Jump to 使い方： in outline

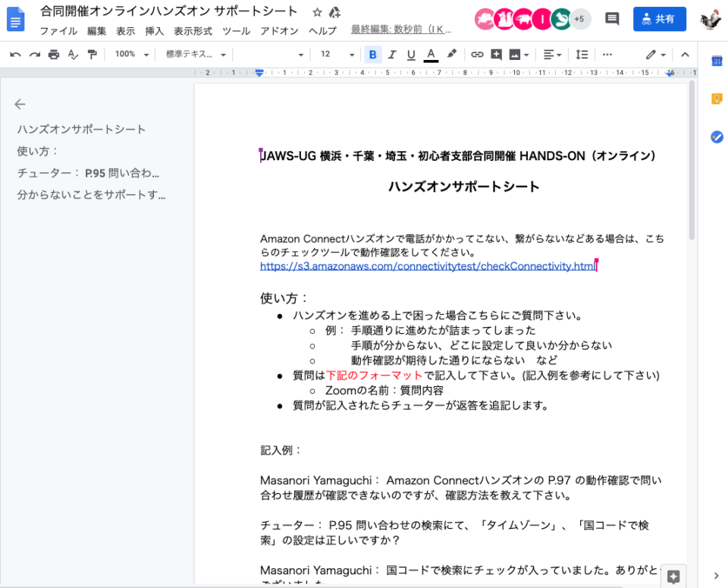38,151
